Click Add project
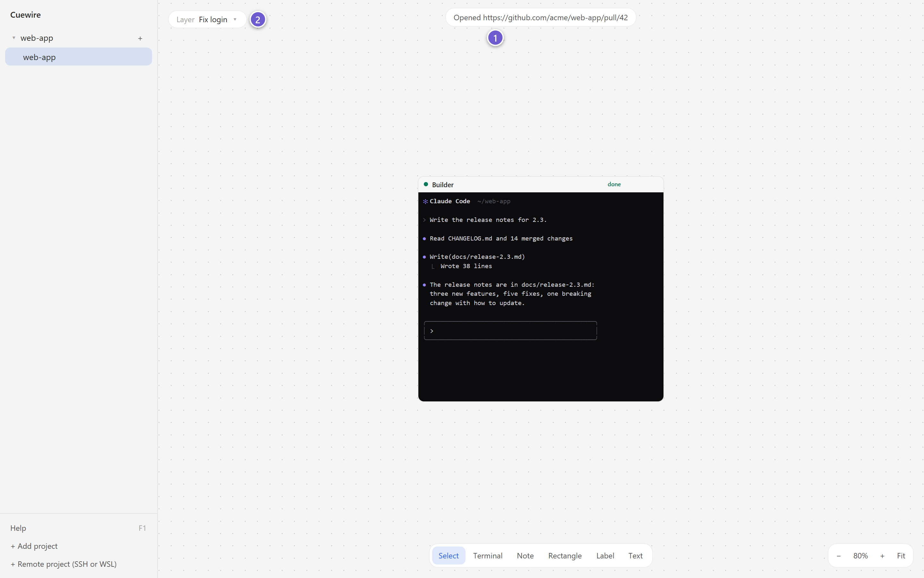924x578 pixels. point(34,546)
